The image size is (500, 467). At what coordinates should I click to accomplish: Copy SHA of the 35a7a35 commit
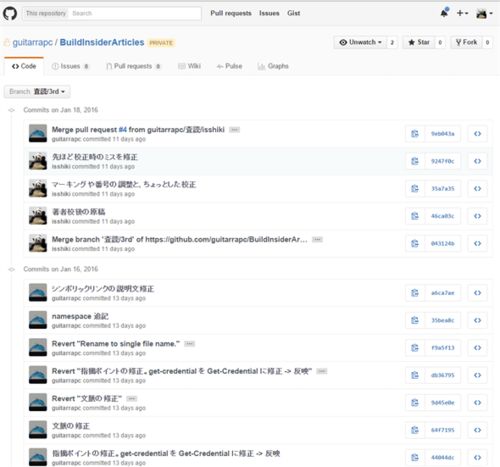[415, 189]
